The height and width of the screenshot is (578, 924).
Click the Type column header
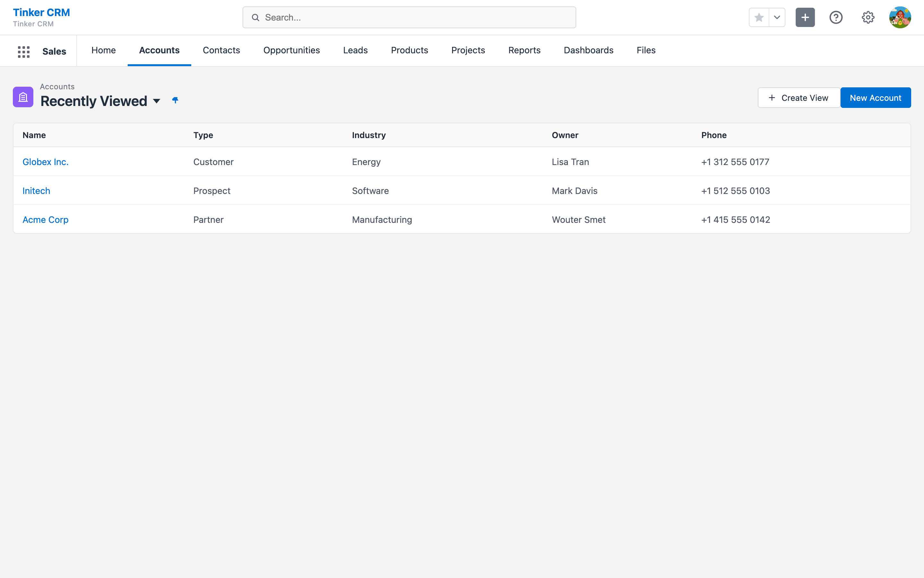[x=203, y=135]
